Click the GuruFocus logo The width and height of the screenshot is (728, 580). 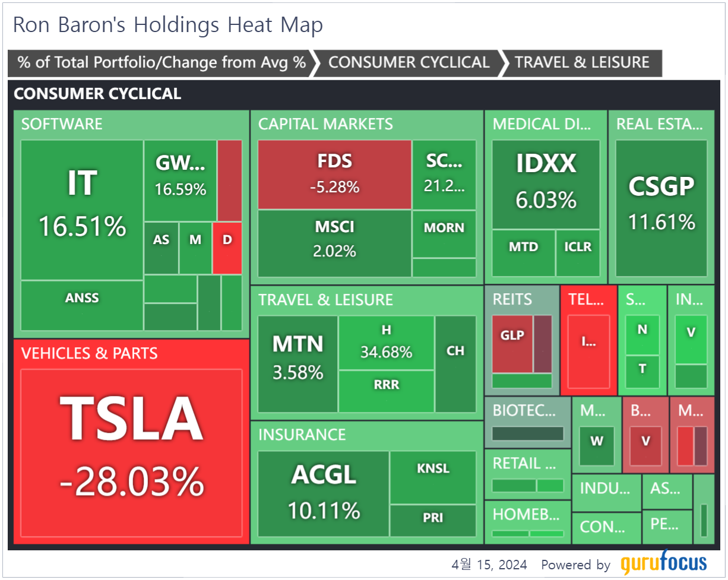click(x=664, y=563)
